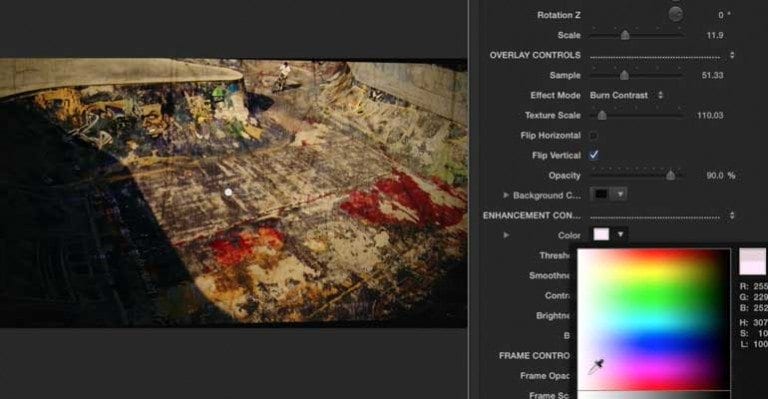This screenshot has height=399, width=768.
Task: Click the Enhancement Controls group stepper arrows
Action: tap(732, 215)
